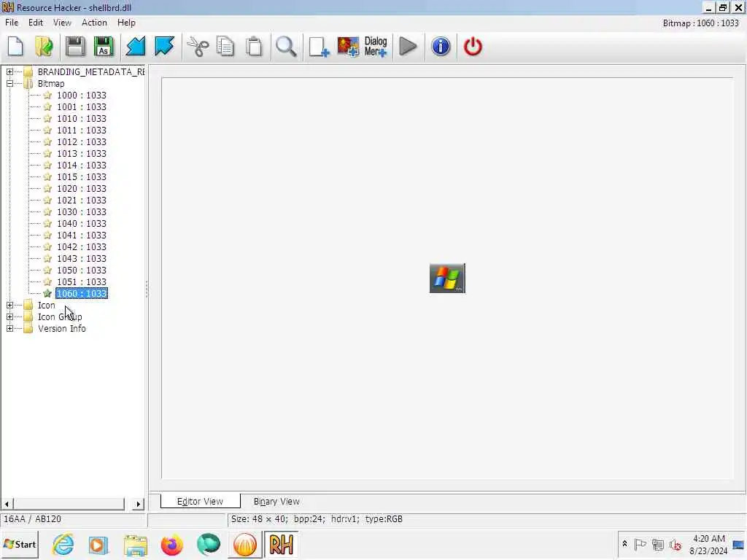Click the green globe taskbar icon
This screenshot has width=747, height=560.
point(209,544)
